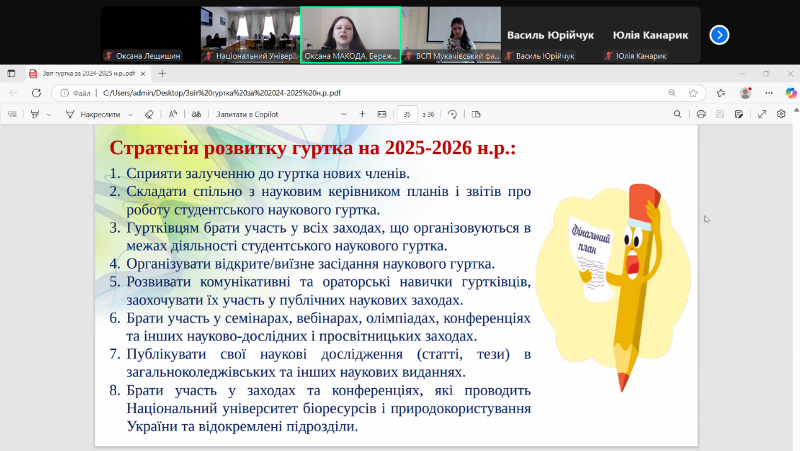Open the PDF search (magnifier) tool
The image size is (800, 451).
pos(678,114)
